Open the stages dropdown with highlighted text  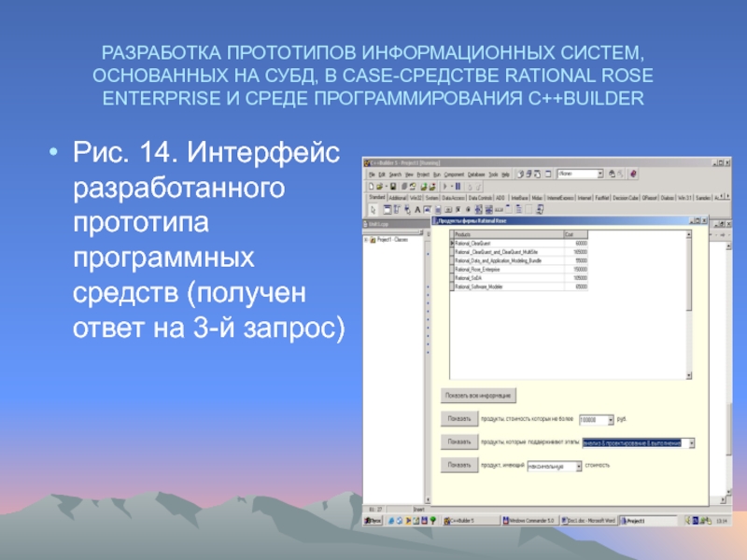click(x=691, y=443)
